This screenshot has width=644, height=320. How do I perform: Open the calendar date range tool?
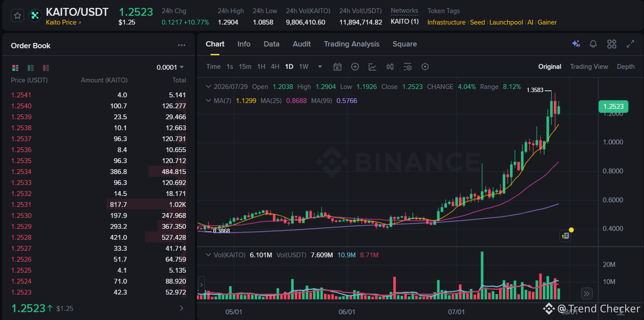point(338,67)
